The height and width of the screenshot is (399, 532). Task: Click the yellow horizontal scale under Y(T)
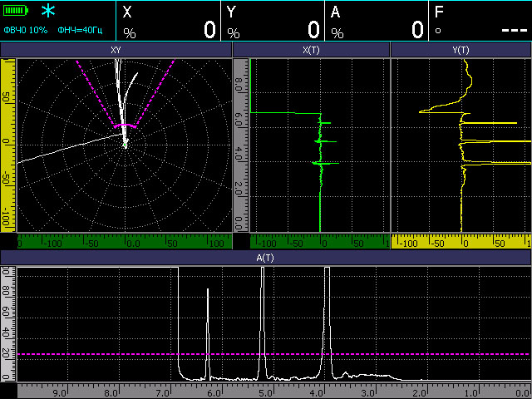(461, 242)
